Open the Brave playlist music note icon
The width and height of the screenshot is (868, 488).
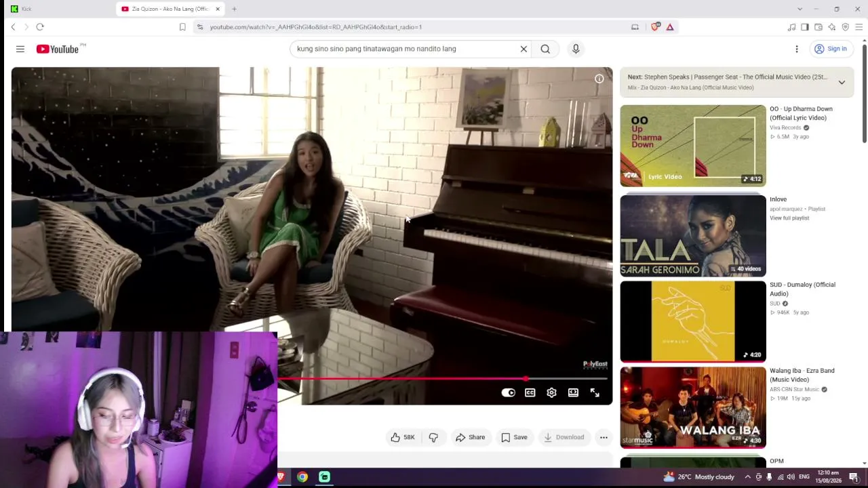(791, 27)
